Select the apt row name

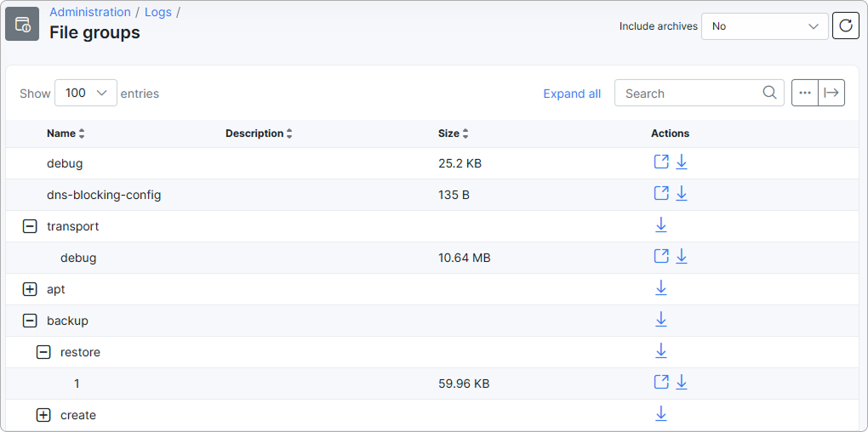click(56, 289)
